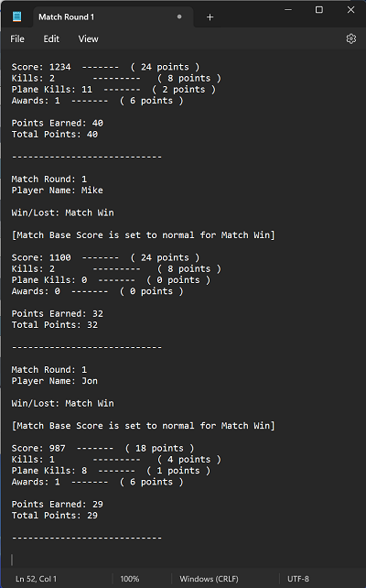Click the Points Earned: 40 line
This screenshot has width=366, height=588.
58,123
